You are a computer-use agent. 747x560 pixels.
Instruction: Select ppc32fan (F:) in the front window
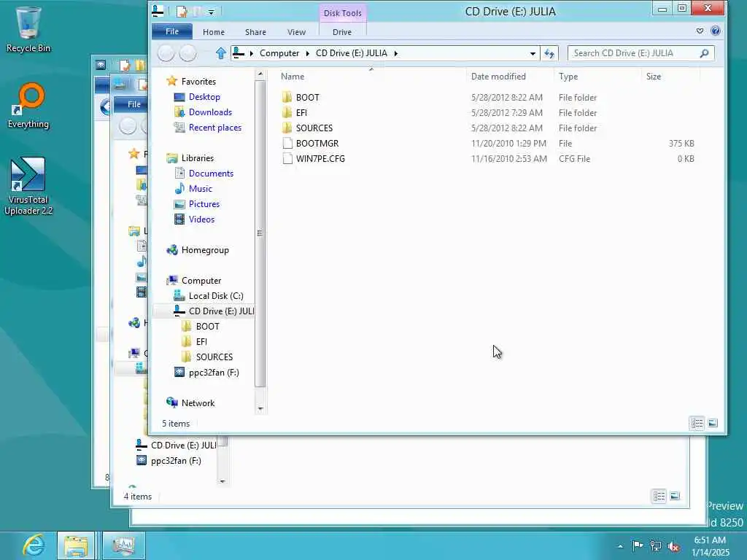(x=214, y=373)
